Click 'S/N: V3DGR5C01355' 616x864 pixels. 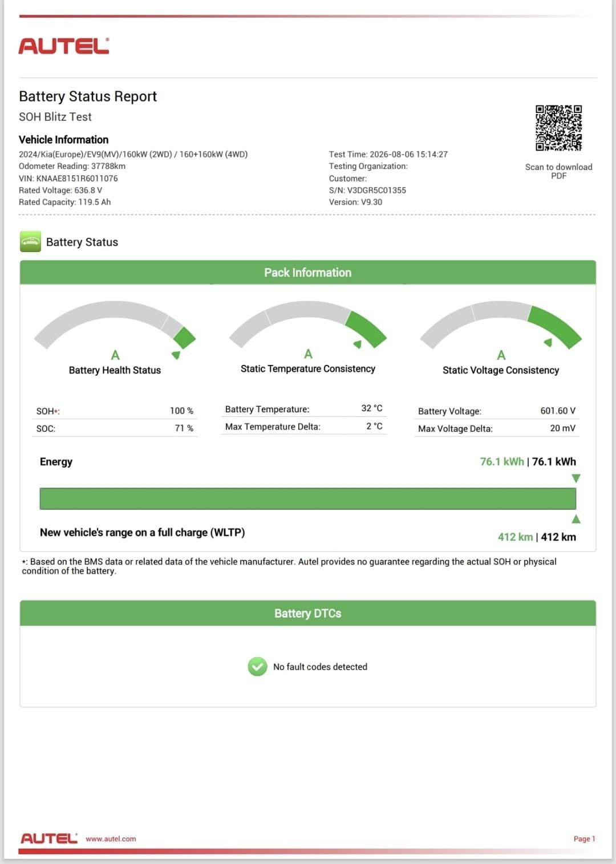[x=367, y=190]
